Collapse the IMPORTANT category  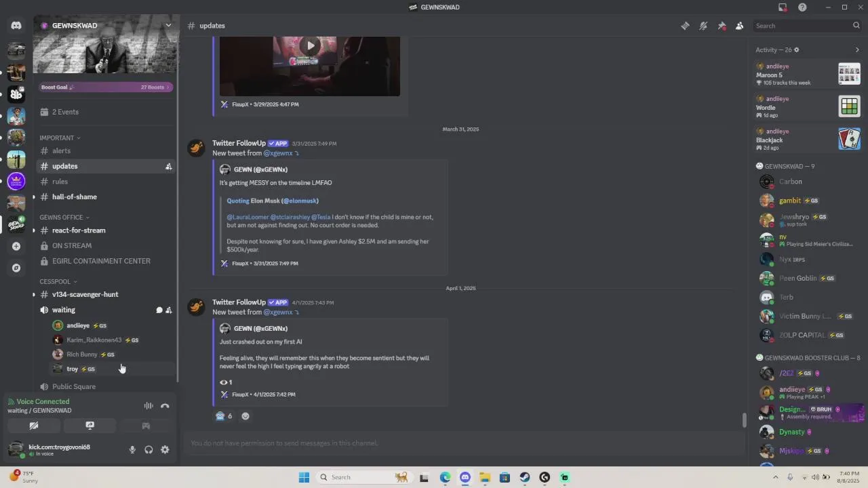[x=60, y=138]
